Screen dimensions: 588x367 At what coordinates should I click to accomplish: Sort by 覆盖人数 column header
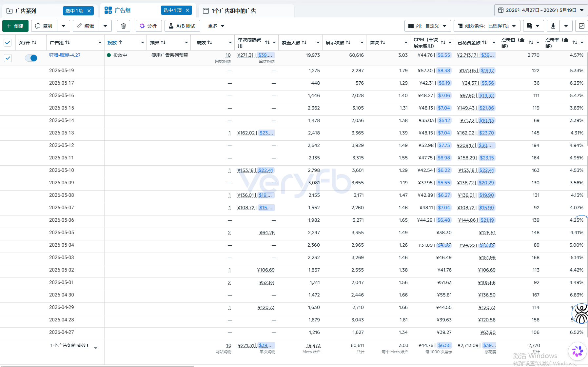[294, 43]
